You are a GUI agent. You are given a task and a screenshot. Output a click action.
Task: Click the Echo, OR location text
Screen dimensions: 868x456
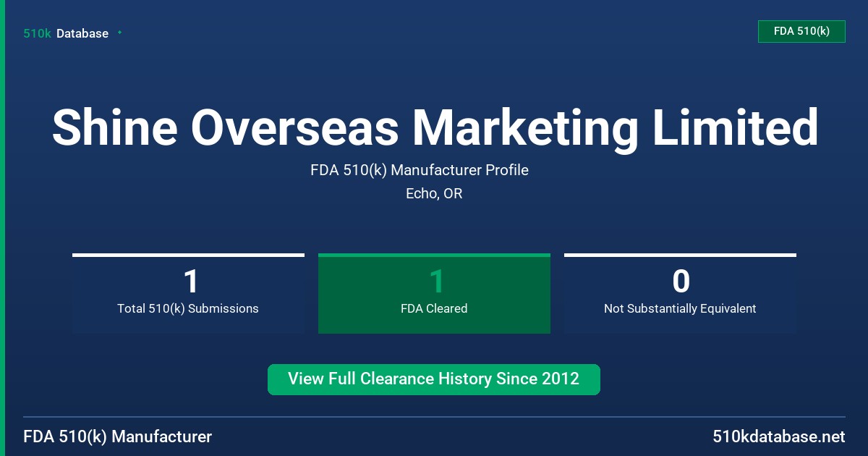(x=434, y=194)
